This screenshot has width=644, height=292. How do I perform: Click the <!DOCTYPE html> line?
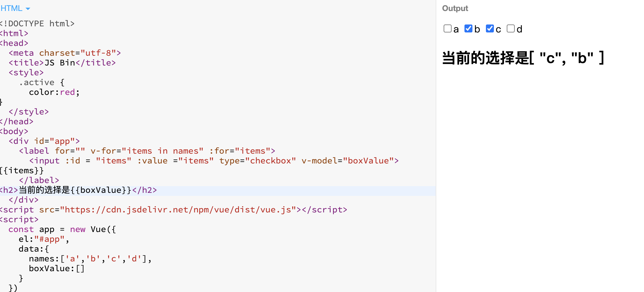point(37,24)
